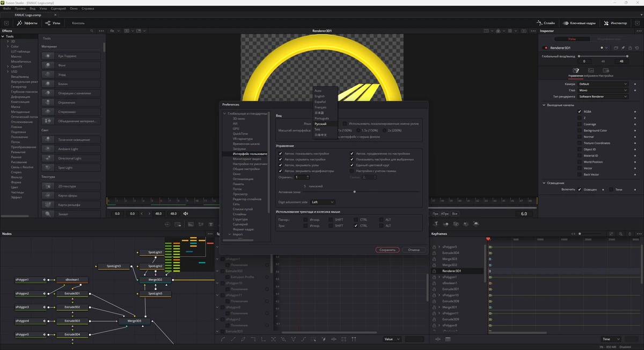
Task: Open the Time dropdown below the Keyframes panel
Action: (611, 339)
